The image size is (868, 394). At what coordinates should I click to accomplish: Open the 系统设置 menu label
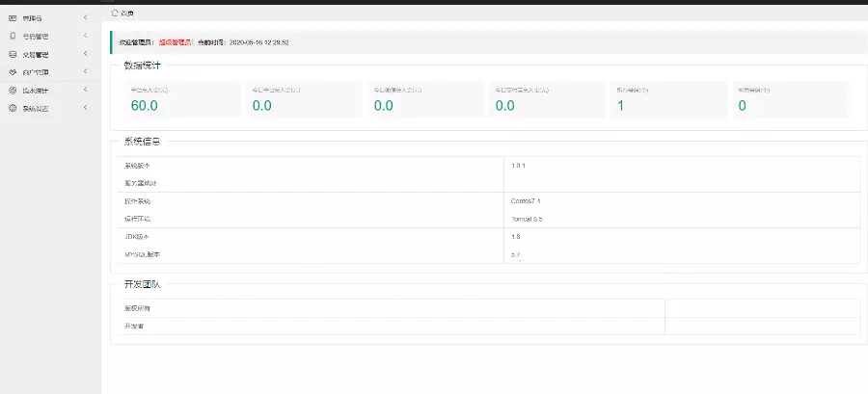36,109
